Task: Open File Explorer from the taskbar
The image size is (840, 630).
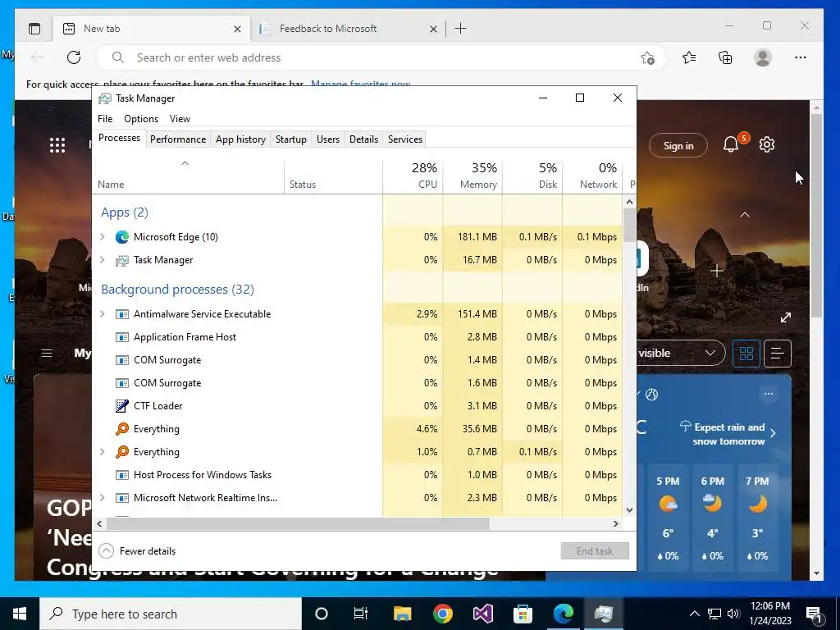Action: (x=402, y=614)
